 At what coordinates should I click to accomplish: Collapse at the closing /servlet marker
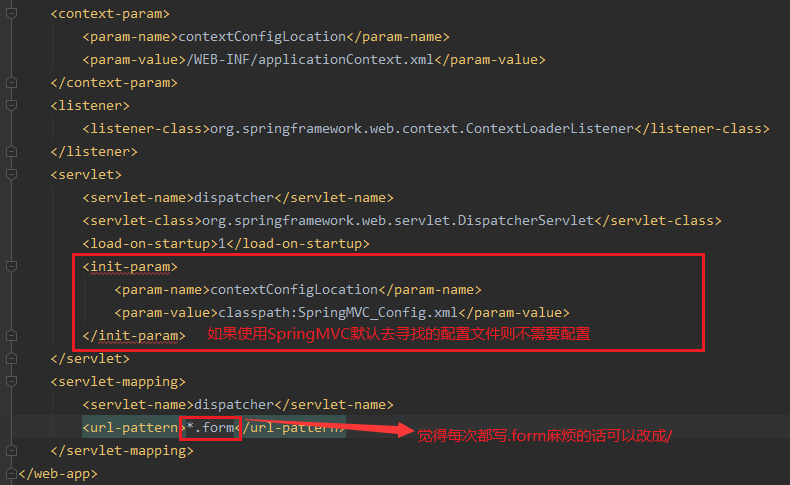11,359
